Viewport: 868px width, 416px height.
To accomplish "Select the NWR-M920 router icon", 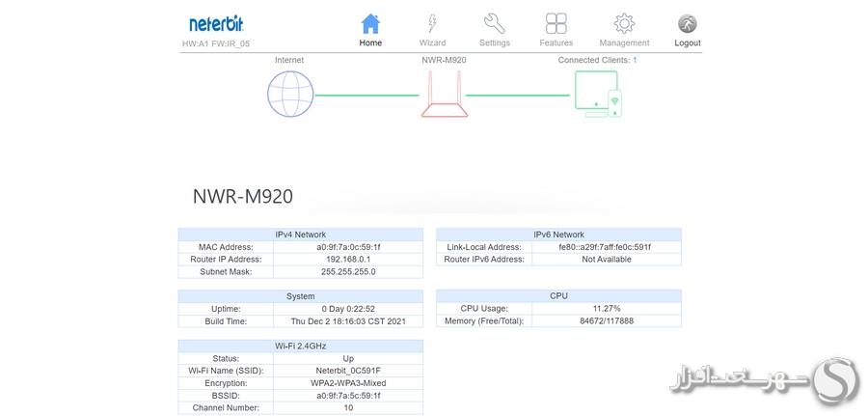I will (x=444, y=94).
